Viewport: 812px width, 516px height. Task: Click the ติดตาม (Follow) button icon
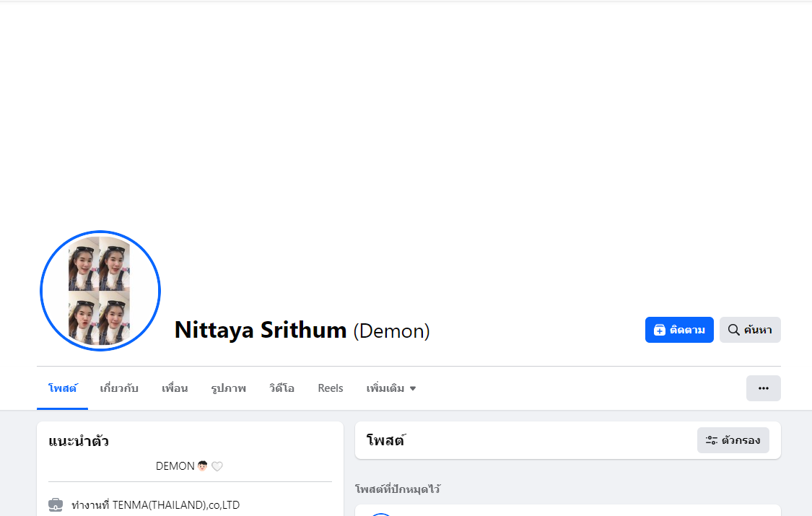point(660,330)
